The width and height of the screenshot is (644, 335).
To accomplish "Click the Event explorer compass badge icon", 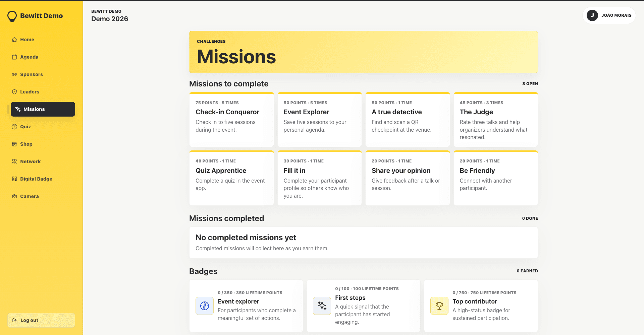I will pyautogui.click(x=205, y=306).
